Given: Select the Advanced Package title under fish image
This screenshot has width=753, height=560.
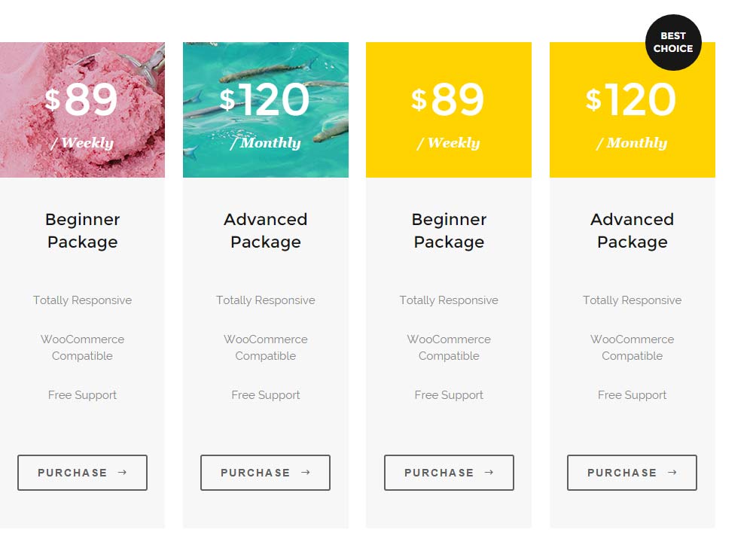Looking at the screenshot, I should point(266,230).
